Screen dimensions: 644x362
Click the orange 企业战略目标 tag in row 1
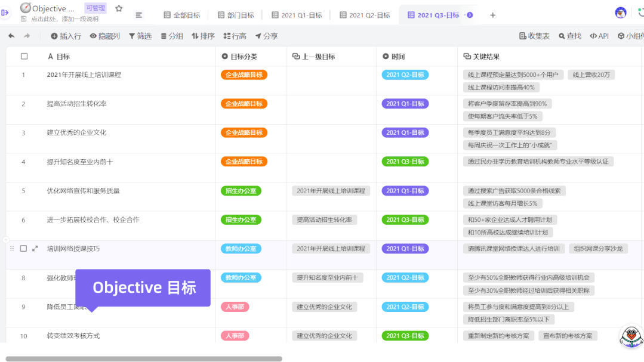244,75
